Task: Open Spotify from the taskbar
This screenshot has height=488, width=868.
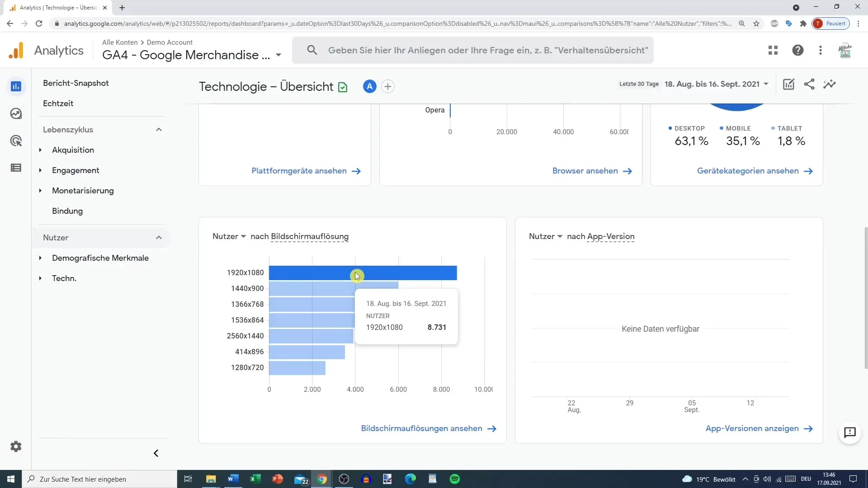Action: (455, 479)
